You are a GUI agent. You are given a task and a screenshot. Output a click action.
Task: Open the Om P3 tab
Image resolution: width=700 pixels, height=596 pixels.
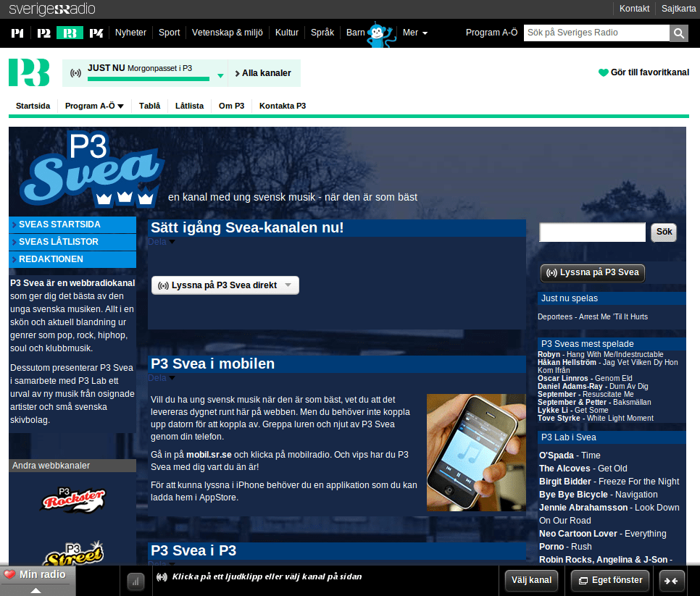tap(231, 106)
